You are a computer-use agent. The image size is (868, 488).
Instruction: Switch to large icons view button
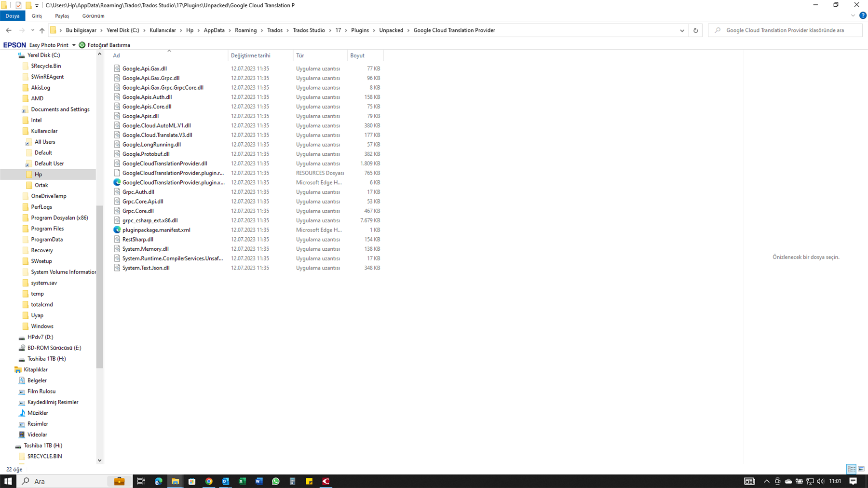coord(861,469)
